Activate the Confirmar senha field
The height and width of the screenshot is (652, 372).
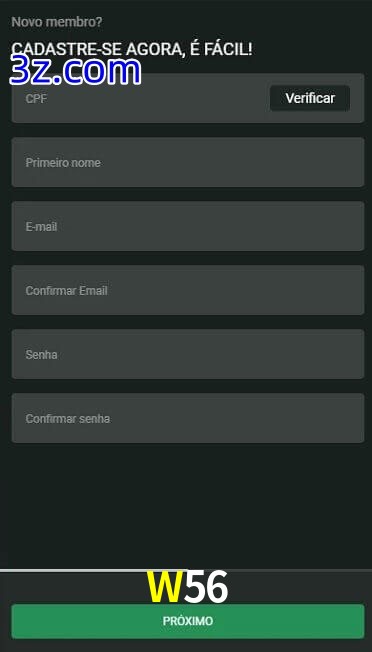(188, 418)
